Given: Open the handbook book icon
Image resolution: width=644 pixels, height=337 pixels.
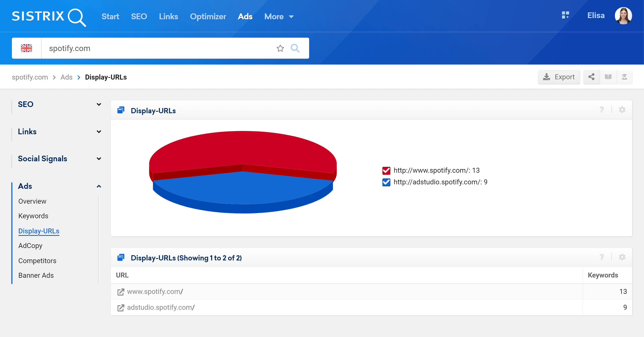Looking at the screenshot, I should pyautogui.click(x=608, y=77).
